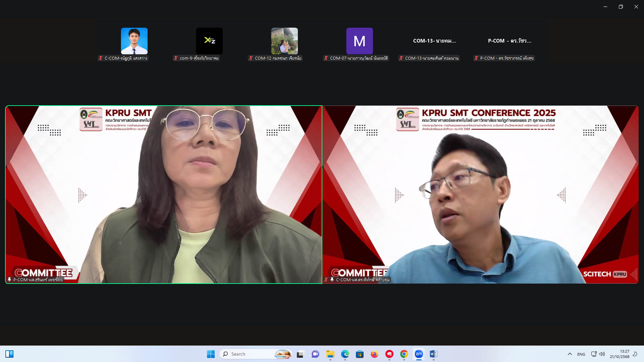Image resolution: width=644 pixels, height=362 pixels.
Task: Select the COM-07 participant with M avatar
Action: pyautogui.click(x=360, y=41)
